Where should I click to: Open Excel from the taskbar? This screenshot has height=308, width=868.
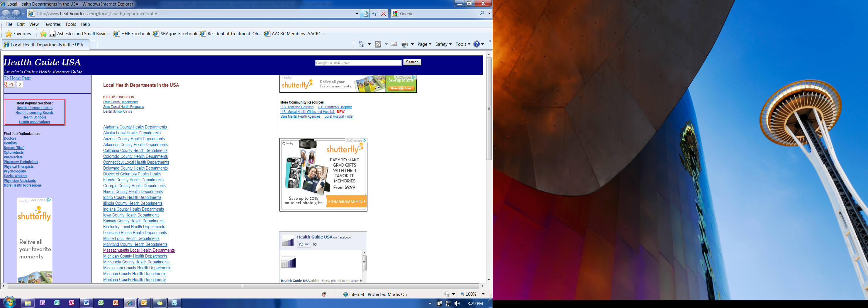pyautogui.click(x=101, y=303)
